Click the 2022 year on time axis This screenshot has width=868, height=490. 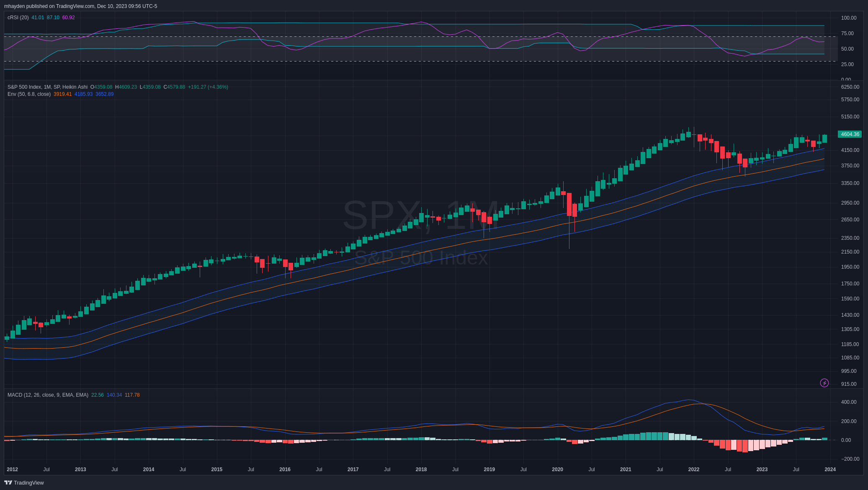pyautogui.click(x=694, y=469)
